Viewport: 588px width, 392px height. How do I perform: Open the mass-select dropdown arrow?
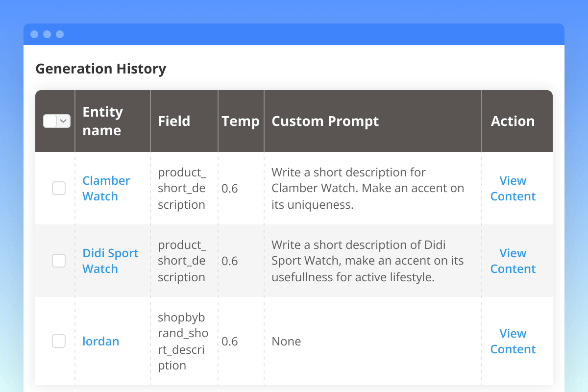[64, 121]
